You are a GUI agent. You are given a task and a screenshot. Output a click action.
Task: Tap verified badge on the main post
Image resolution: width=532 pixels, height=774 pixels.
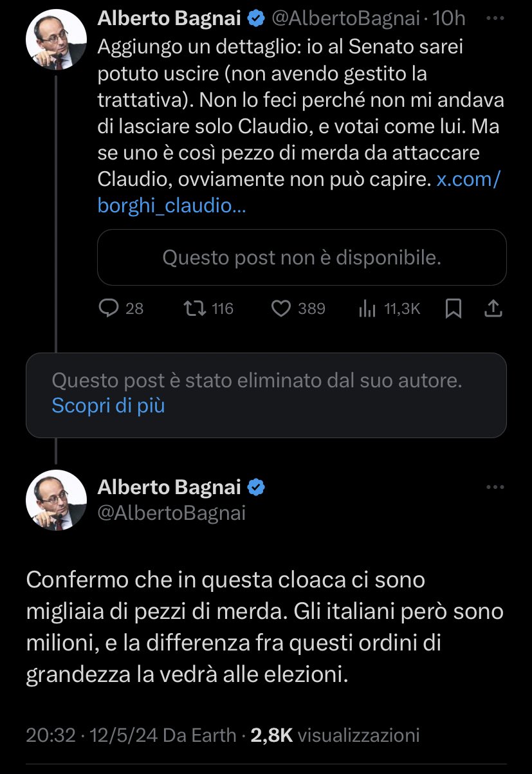pyautogui.click(x=256, y=488)
